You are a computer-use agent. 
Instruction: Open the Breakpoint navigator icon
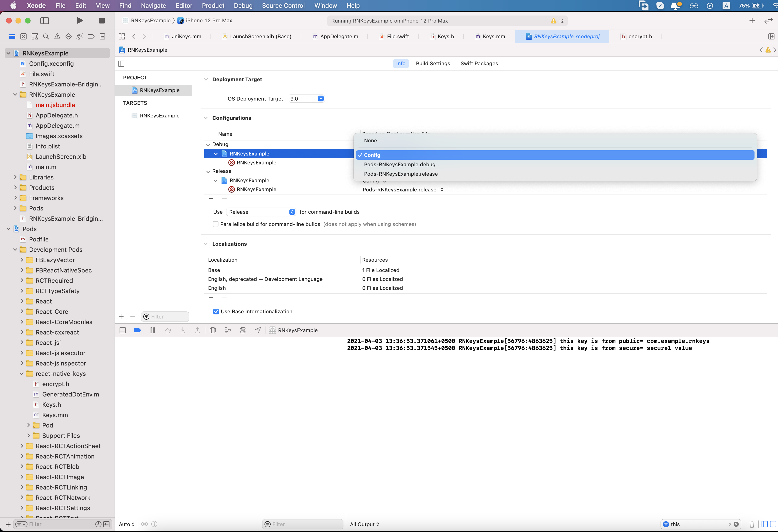pos(91,36)
